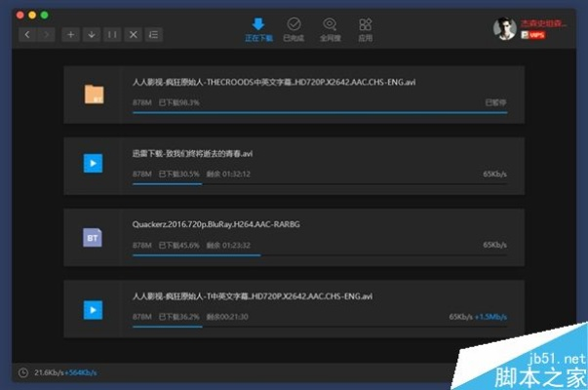This screenshot has width=588, height=390.
Task: Click the user profile avatar
Action: coord(504,28)
